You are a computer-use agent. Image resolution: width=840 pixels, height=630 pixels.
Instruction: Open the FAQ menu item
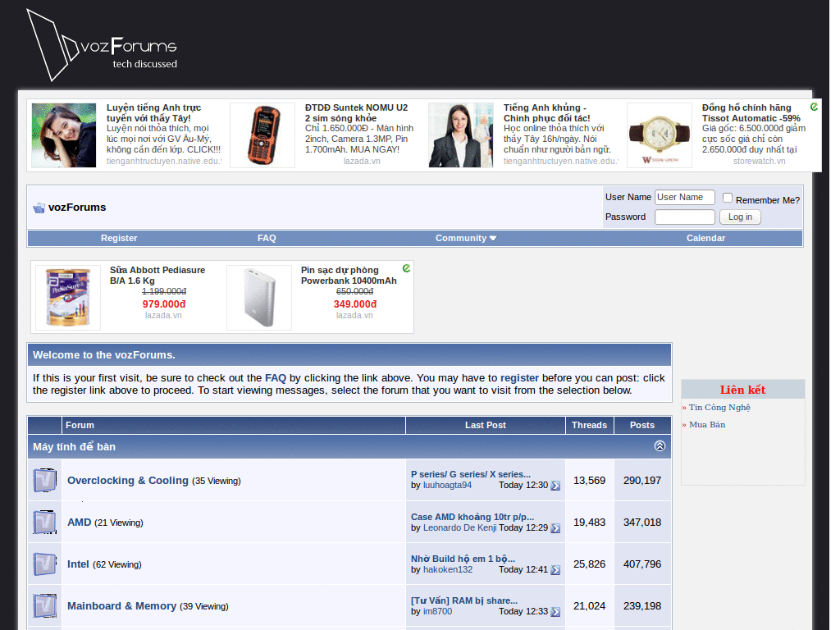click(267, 238)
